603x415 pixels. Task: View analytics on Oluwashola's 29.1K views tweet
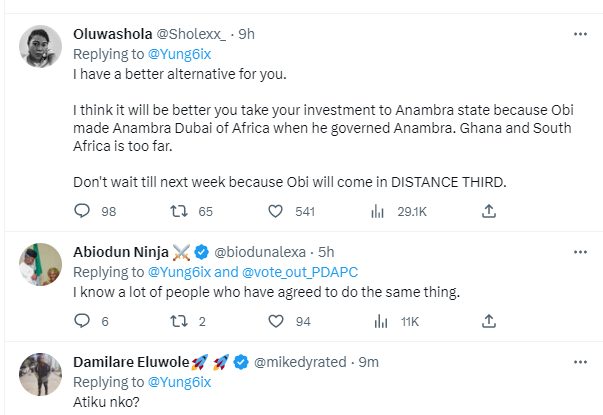(378, 211)
